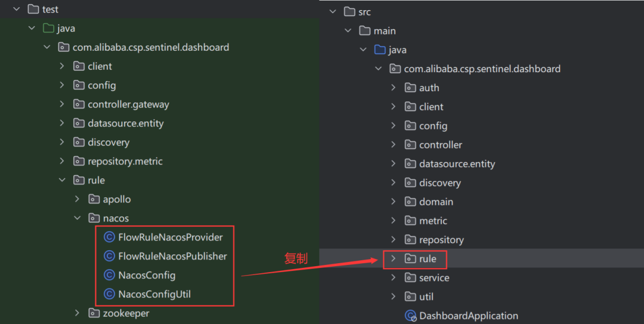Collapse the blue java source folder under main
Screen dimensions: 644x324
[x=363, y=49]
